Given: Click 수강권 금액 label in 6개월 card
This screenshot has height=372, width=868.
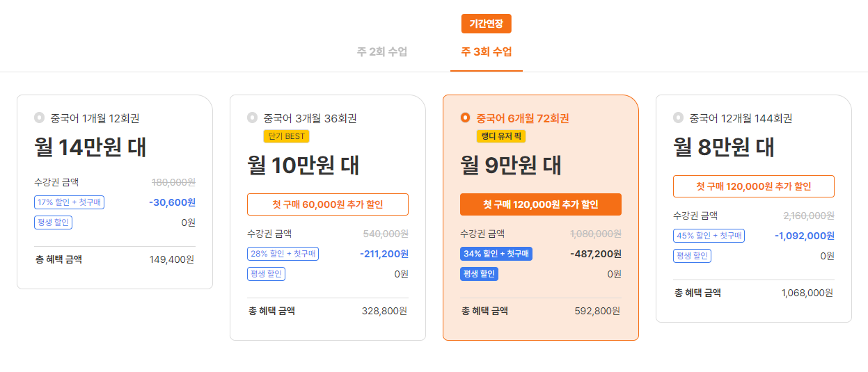Looking at the screenshot, I should (x=482, y=234).
